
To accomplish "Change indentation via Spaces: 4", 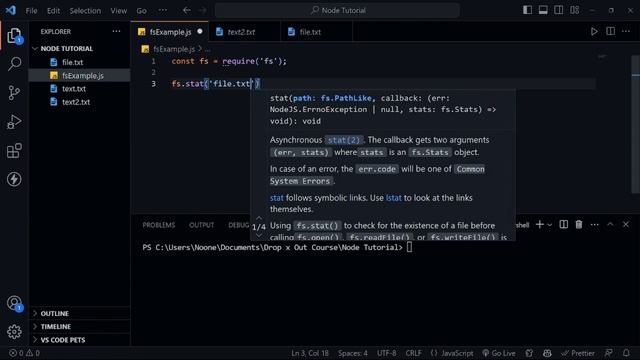I will 352,353.
